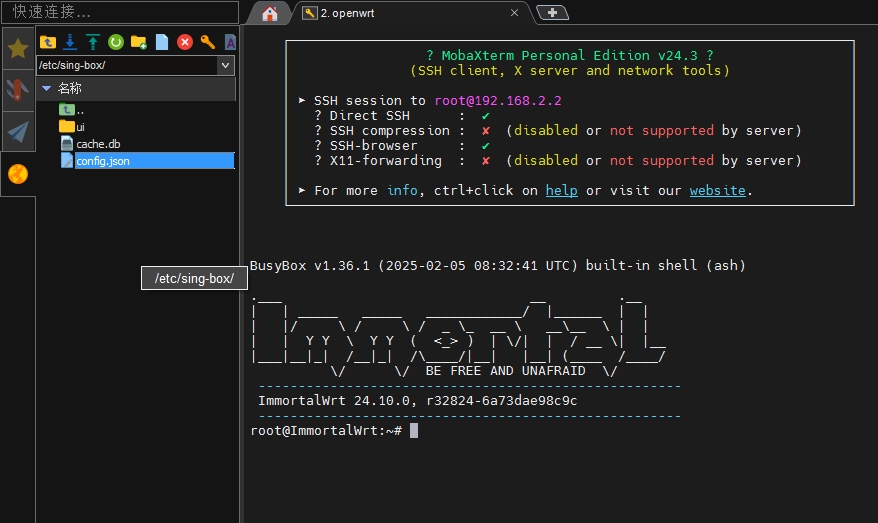Open file permissions key icon

point(208,42)
